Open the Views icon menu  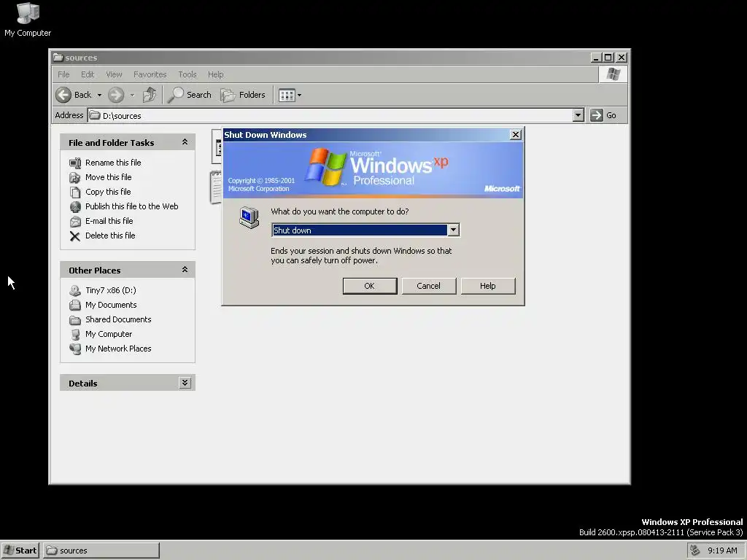(287, 96)
